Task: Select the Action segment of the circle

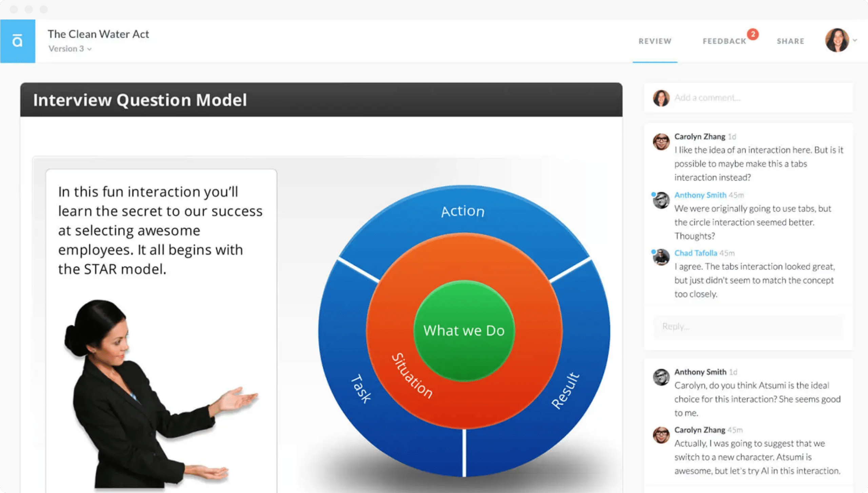Action: coord(463,211)
